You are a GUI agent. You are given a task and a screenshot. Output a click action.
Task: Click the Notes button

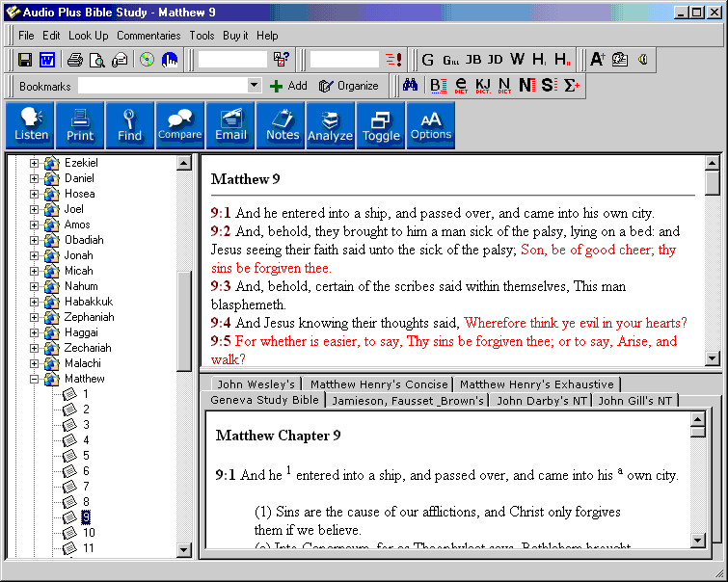coord(283,125)
